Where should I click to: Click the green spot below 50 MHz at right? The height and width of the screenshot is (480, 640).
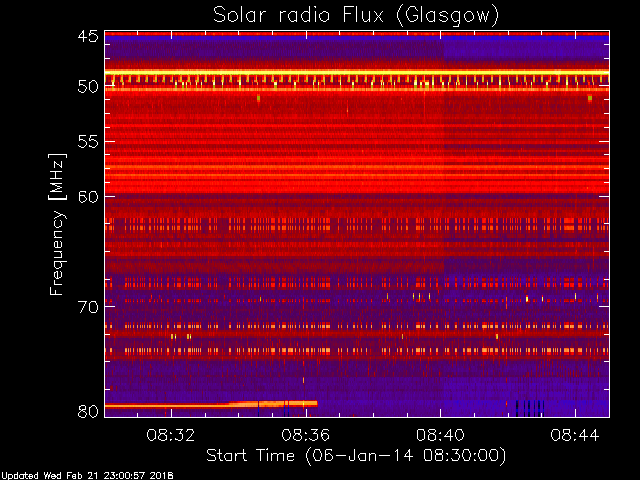point(590,98)
